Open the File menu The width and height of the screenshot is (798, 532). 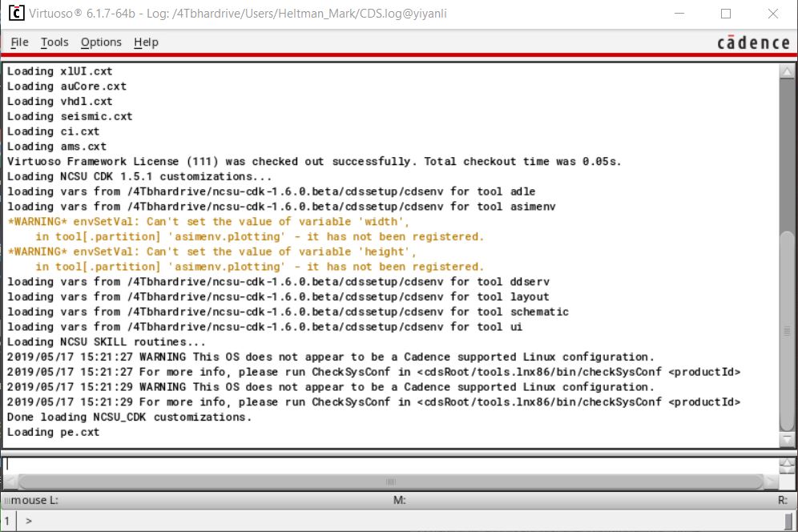(19, 42)
